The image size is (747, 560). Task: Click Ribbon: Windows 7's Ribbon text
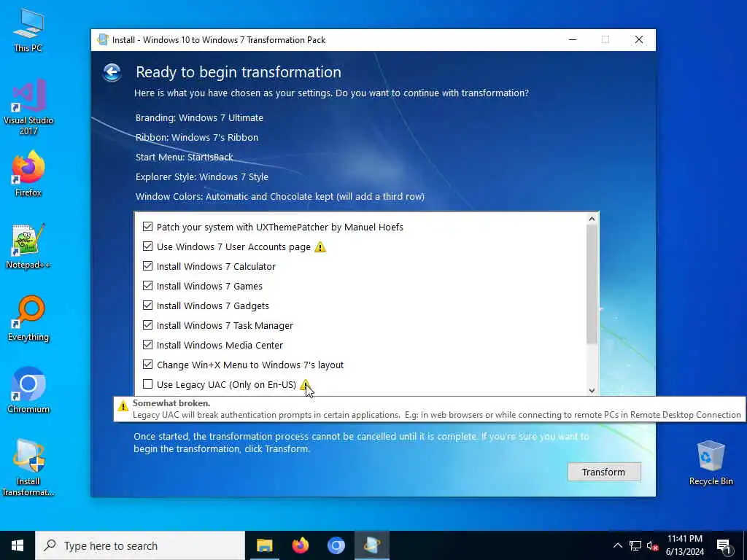[197, 137]
